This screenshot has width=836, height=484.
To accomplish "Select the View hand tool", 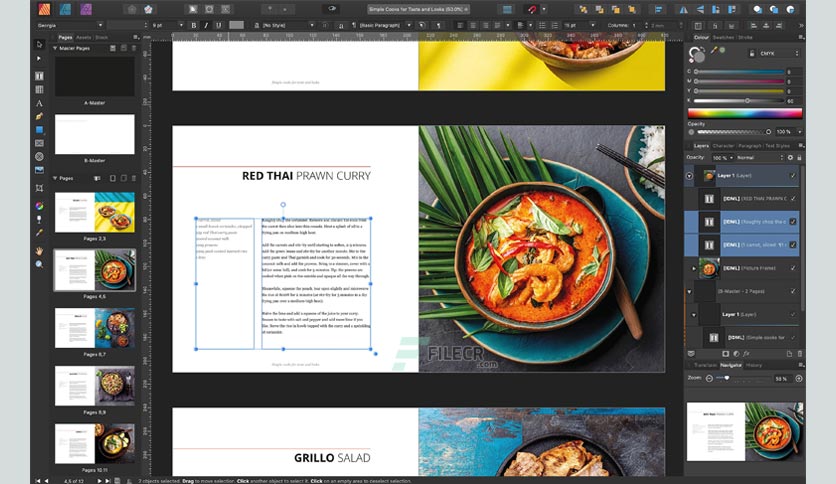I will coord(39,251).
